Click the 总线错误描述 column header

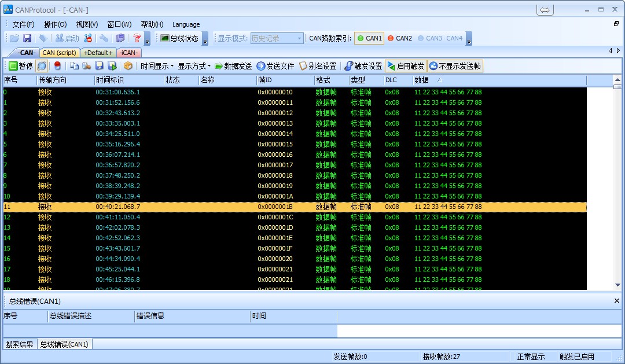point(90,316)
